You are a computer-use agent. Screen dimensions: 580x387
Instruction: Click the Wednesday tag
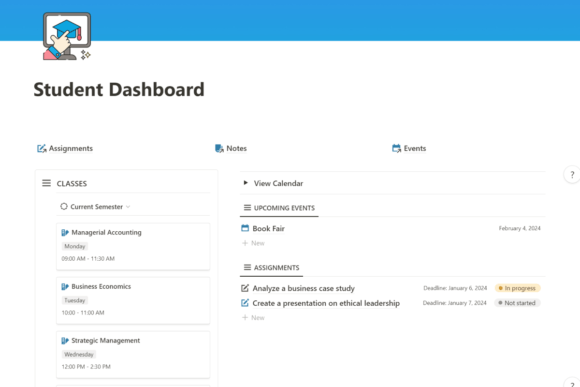tap(79, 354)
